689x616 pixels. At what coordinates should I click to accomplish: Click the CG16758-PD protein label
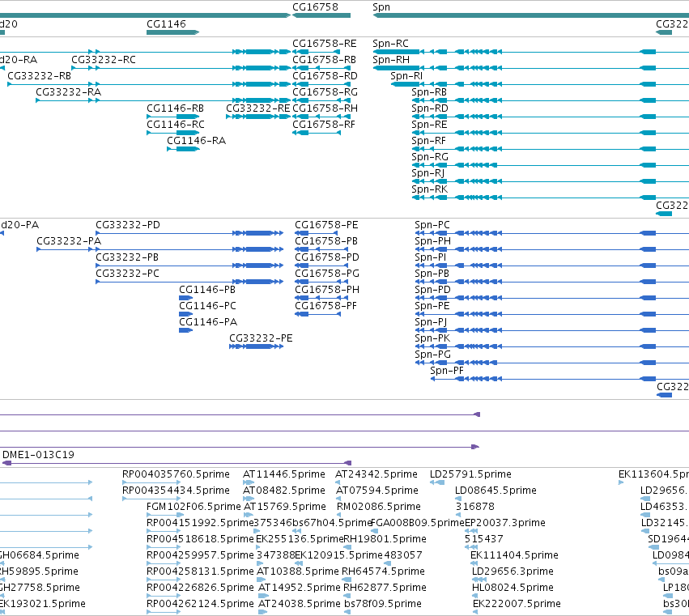(327, 257)
